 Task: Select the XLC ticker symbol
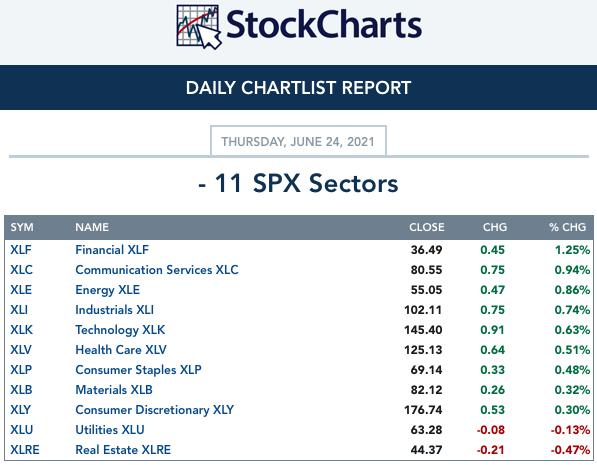[x=21, y=270]
